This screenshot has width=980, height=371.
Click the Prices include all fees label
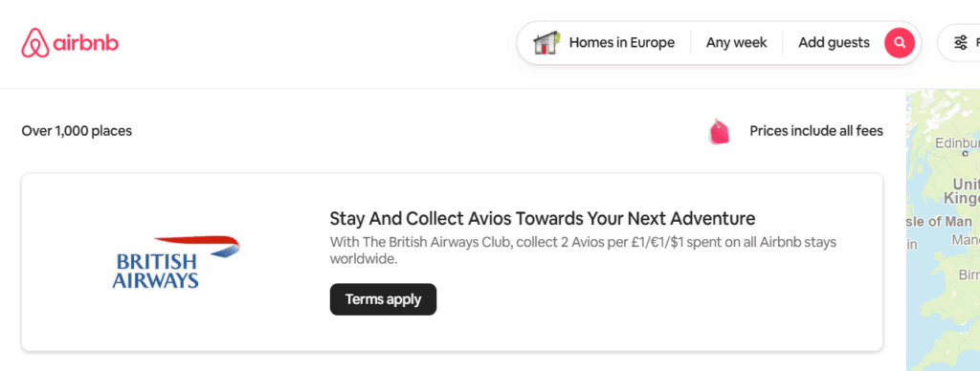coord(816,131)
